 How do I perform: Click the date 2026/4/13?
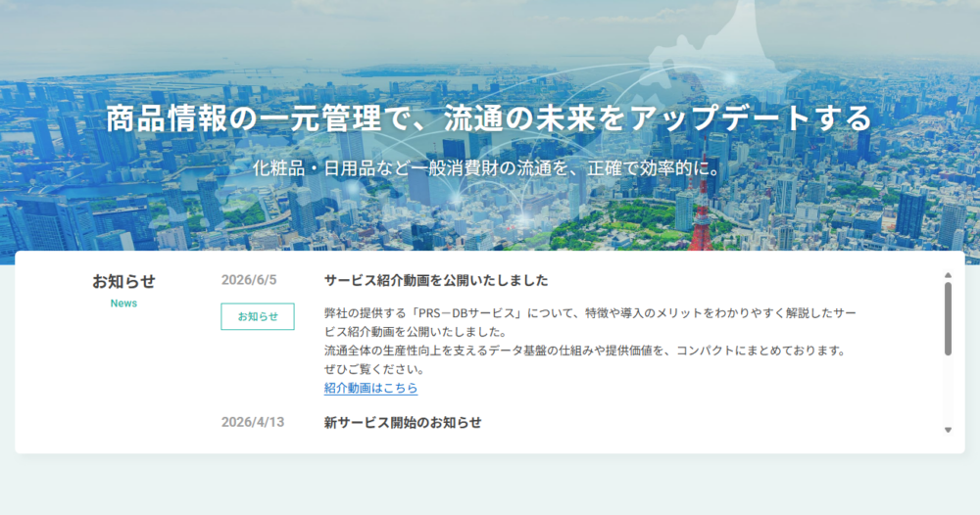pyautogui.click(x=253, y=423)
